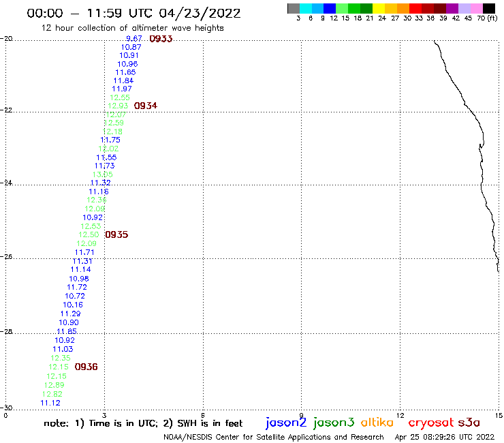Click the green value "12.89"
504x443 pixels.
pos(54,385)
